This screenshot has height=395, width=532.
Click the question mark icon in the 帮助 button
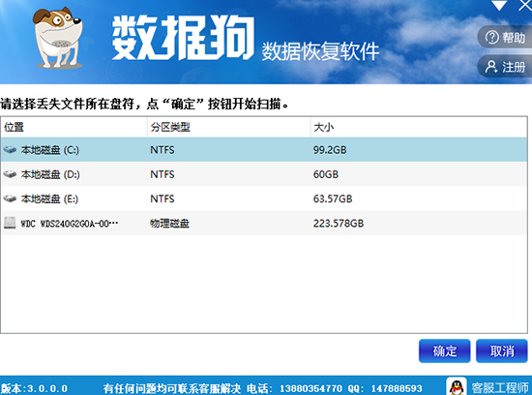[x=492, y=38]
